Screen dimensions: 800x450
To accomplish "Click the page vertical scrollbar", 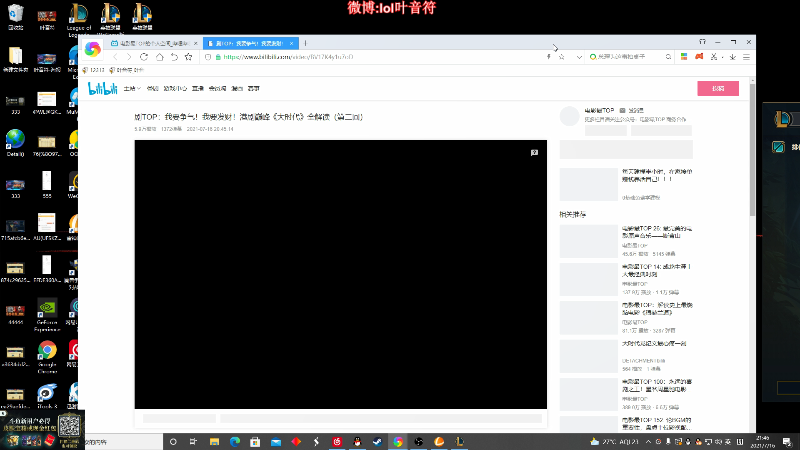I will [x=752, y=148].
